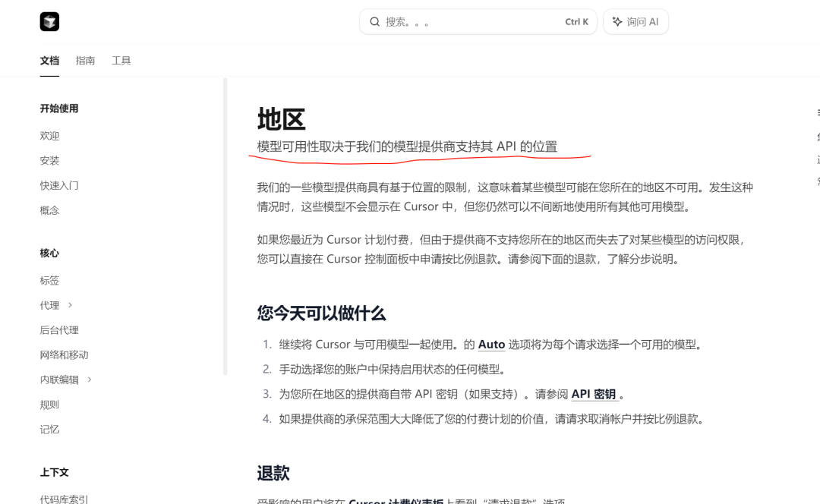The image size is (820, 504).
Task: Open the 记忆 sidebar page
Action: click(x=49, y=430)
